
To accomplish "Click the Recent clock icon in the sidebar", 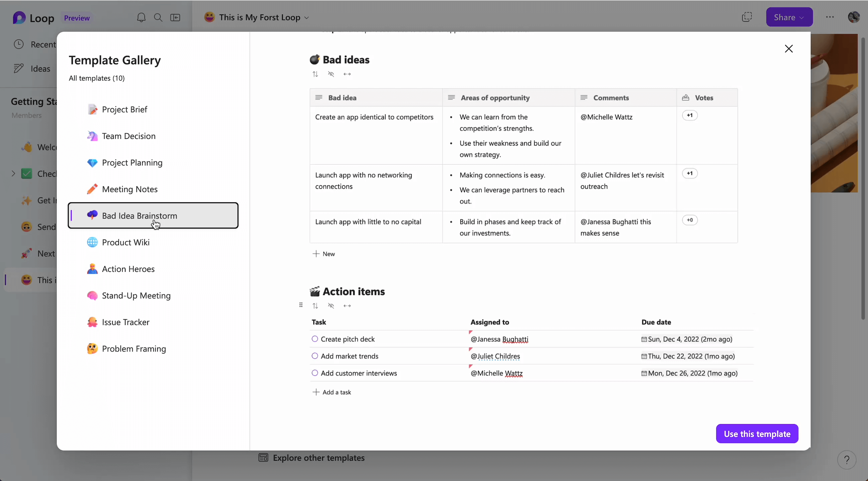I will pyautogui.click(x=19, y=44).
